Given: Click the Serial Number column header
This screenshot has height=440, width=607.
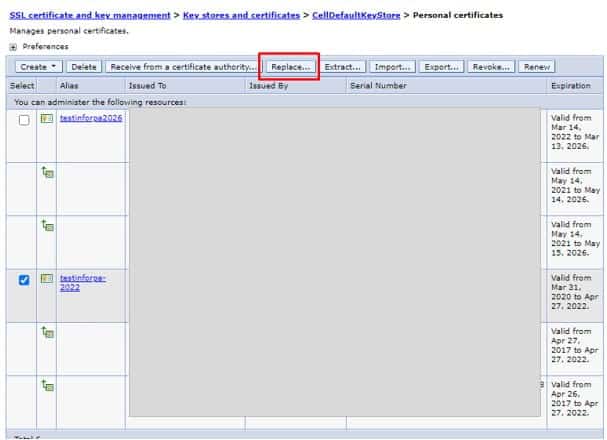Looking at the screenshot, I should tap(378, 86).
